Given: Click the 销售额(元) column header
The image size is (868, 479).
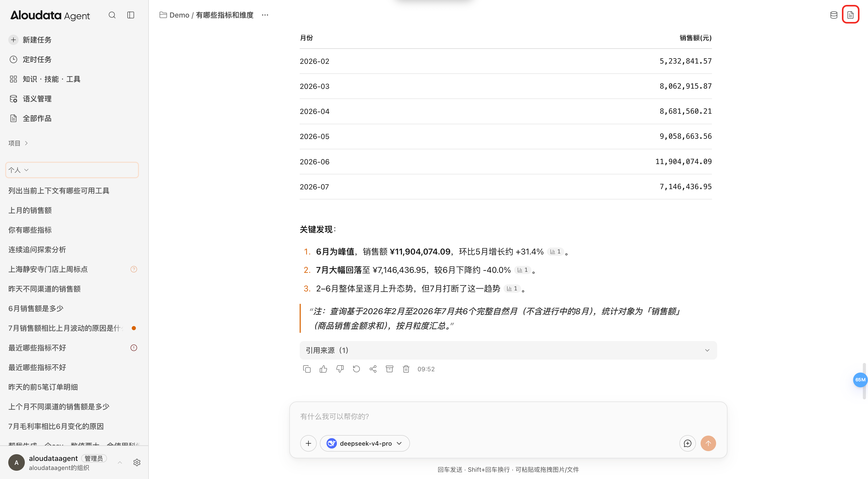Looking at the screenshot, I should point(695,38).
